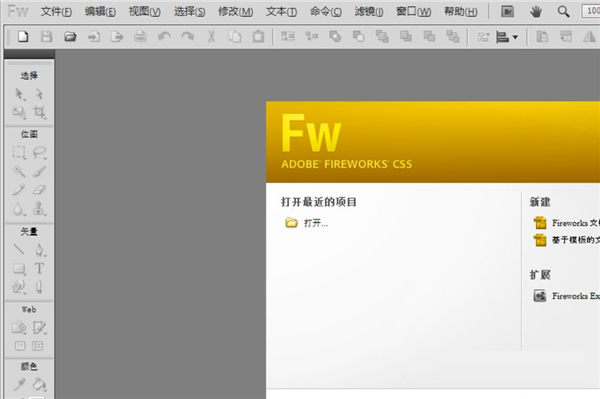600x399 pixels.
Task: Click the Ungroup objects toolbar icon
Action: tap(311, 36)
